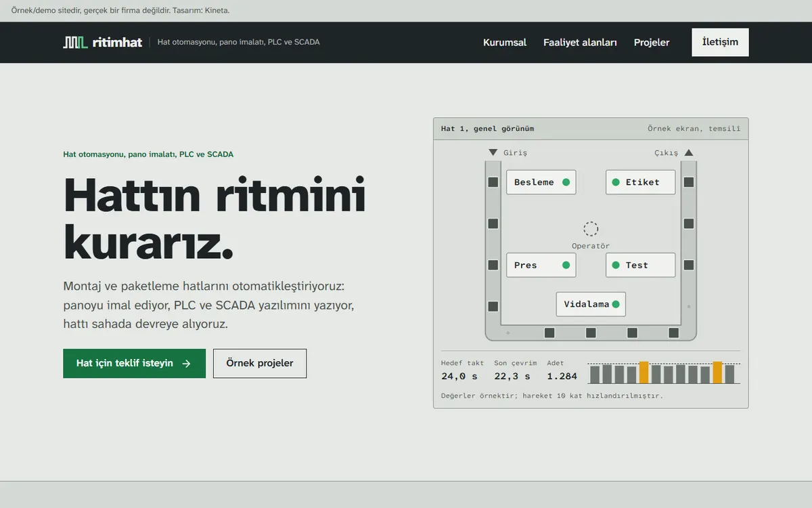This screenshot has width=812, height=508.
Task: Select the Vidalama station box
Action: (591, 304)
